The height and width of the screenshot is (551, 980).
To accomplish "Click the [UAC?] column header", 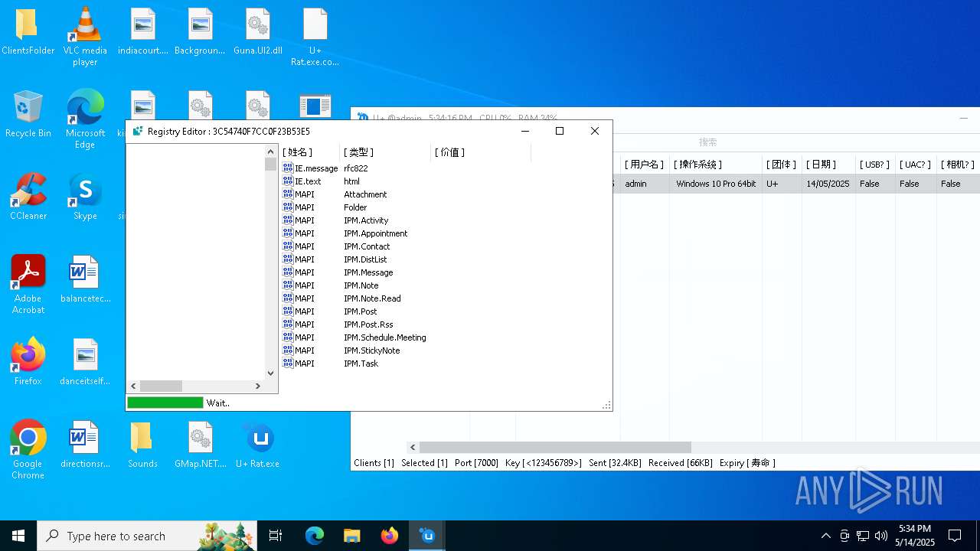I will tap(915, 165).
